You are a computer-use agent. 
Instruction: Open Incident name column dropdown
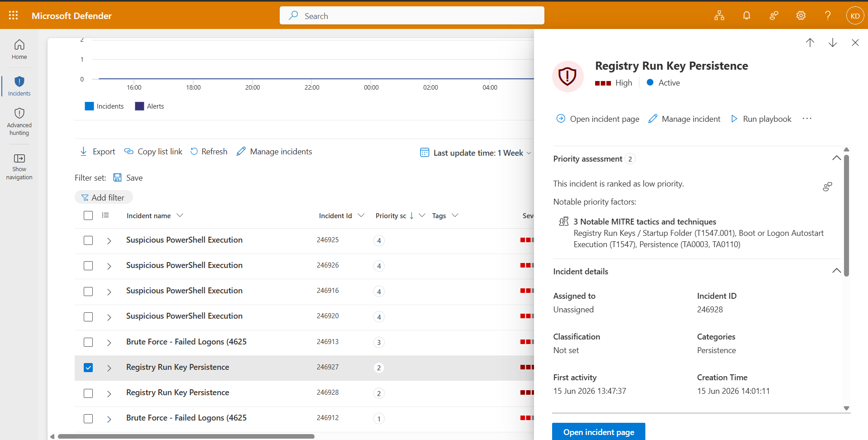pos(180,215)
